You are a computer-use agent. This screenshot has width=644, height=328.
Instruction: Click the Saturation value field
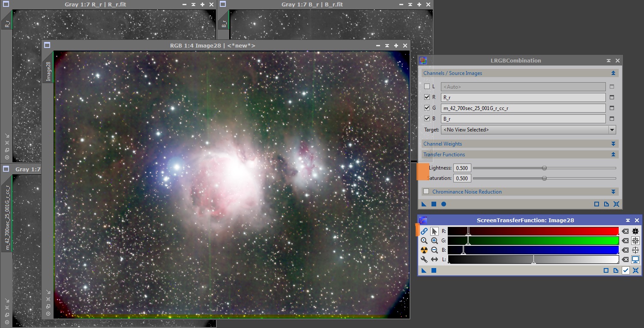point(462,178)
